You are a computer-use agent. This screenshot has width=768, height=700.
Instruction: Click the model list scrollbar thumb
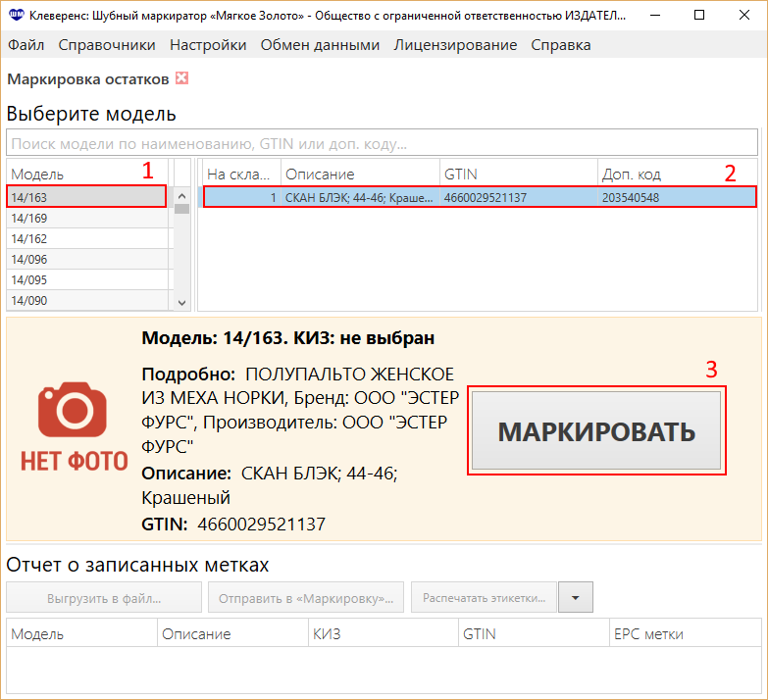(181, 209)
